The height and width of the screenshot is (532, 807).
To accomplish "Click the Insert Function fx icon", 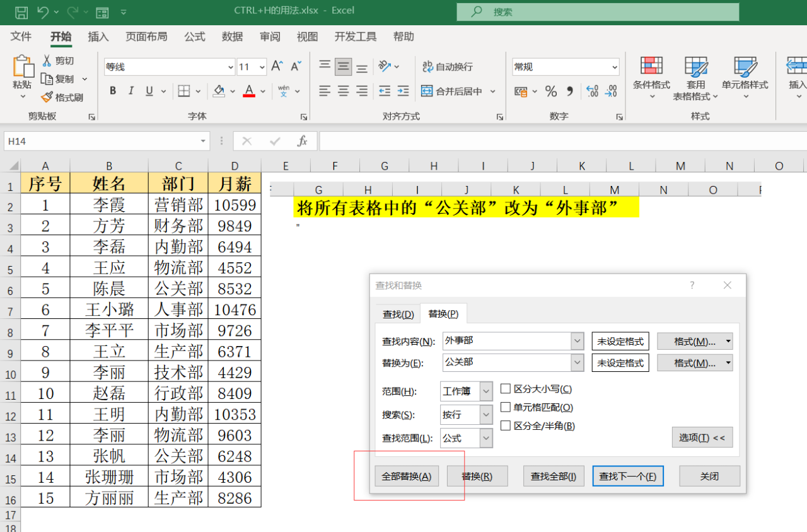I will (x=303, y=141).
